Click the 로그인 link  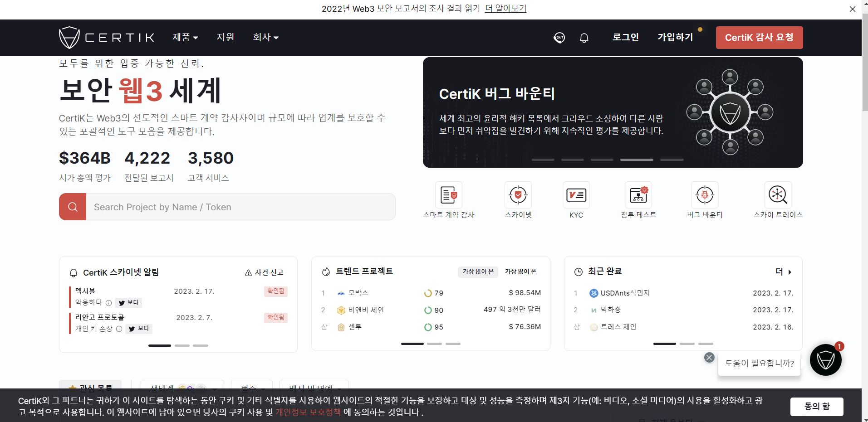[x=626, y=37]
